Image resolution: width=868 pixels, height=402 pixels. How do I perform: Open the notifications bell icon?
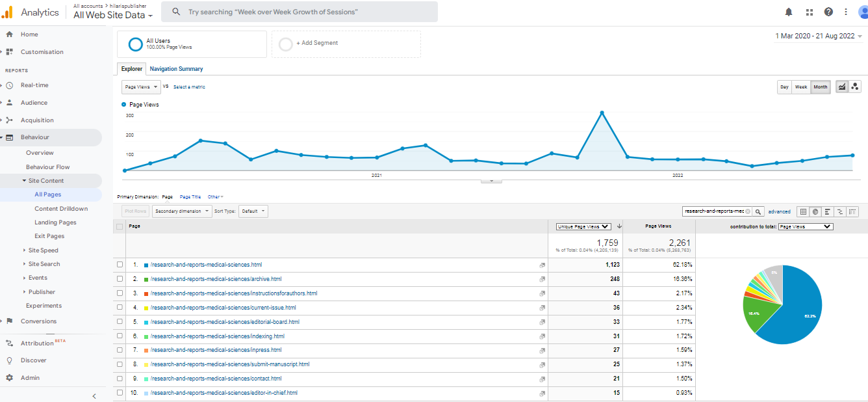pyautogui.click(x=789, y=12)
